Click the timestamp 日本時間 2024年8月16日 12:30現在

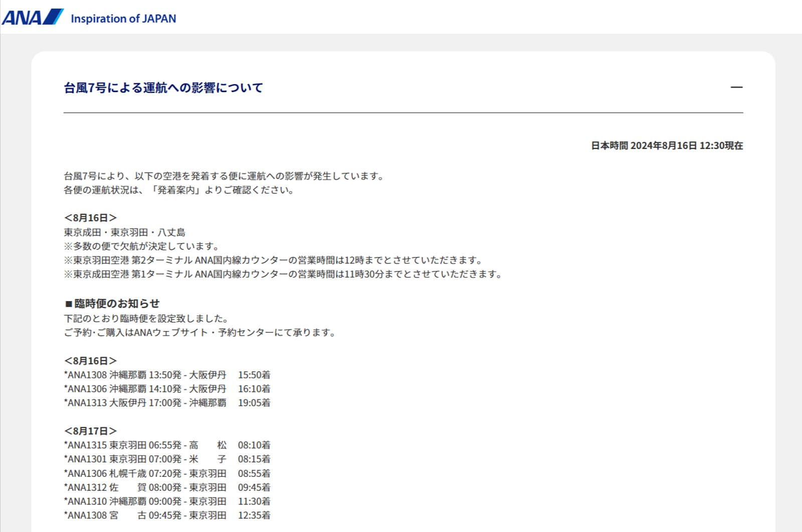[x=667, y=146]
